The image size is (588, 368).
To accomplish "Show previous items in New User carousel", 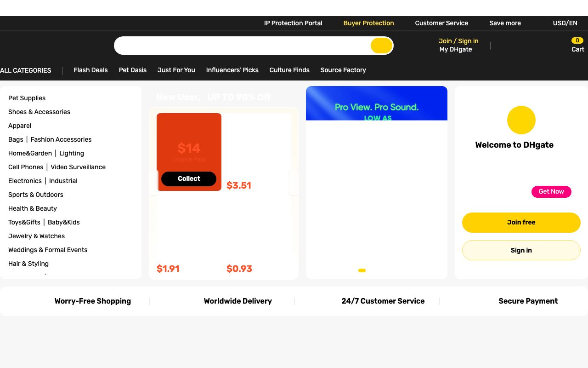I will click(153, 182).
